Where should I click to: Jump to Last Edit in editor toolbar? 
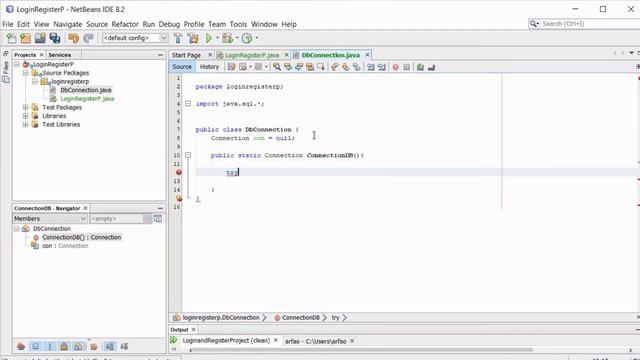point(231,67)
